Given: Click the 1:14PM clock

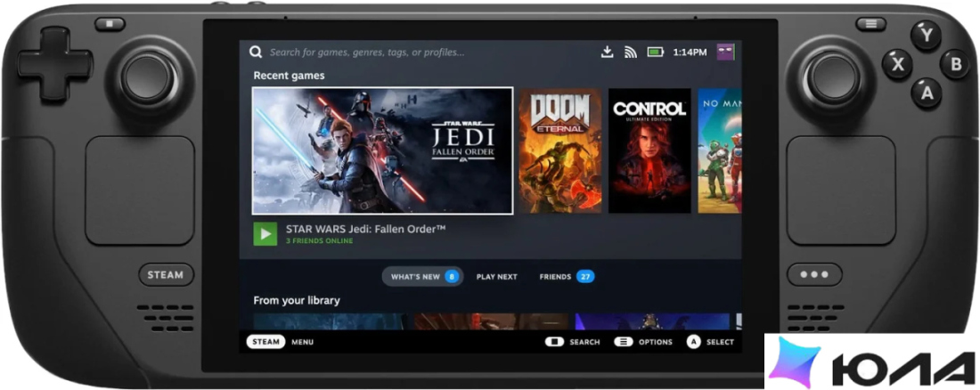Looking at the screenshot, I should coord(690,53).
